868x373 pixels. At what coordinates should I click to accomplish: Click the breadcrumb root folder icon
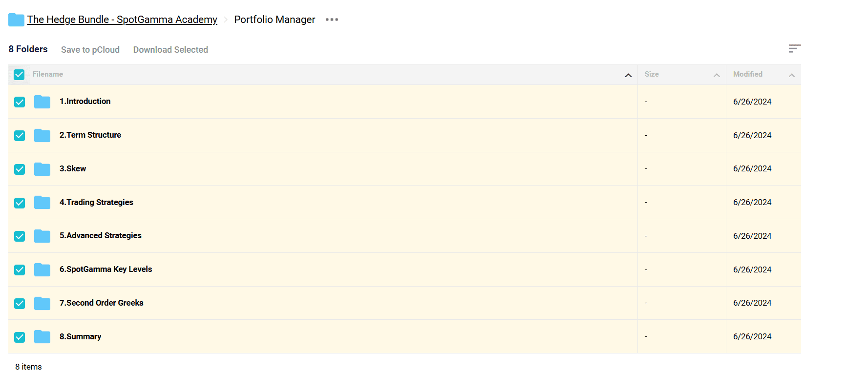point(16,20)
